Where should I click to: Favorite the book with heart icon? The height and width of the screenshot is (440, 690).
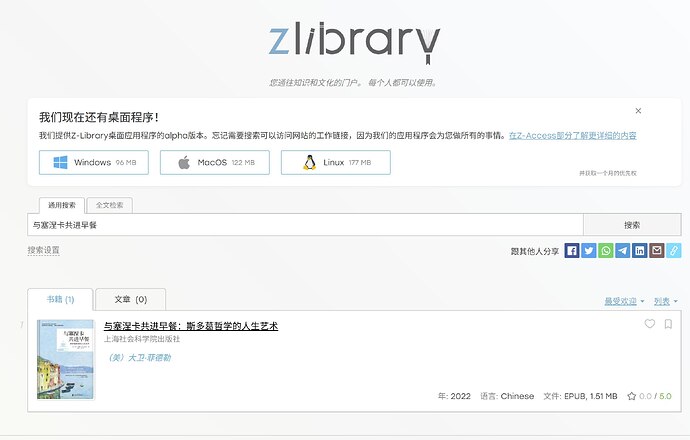[x=650, y=324]
